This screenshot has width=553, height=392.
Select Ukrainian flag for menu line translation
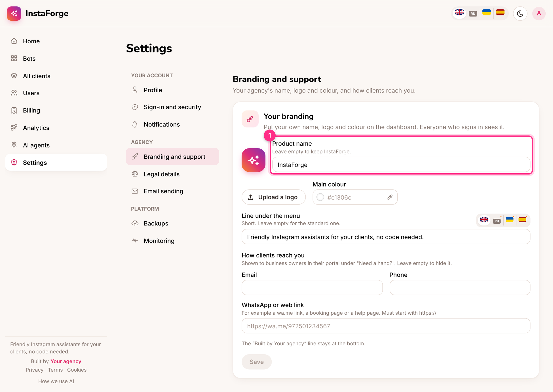click(510, 220)
